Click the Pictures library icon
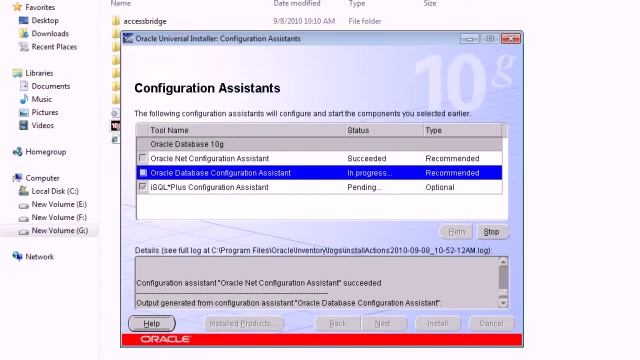Image resolution: width=640 pixels, height=360 pixels. coord(24,112)
